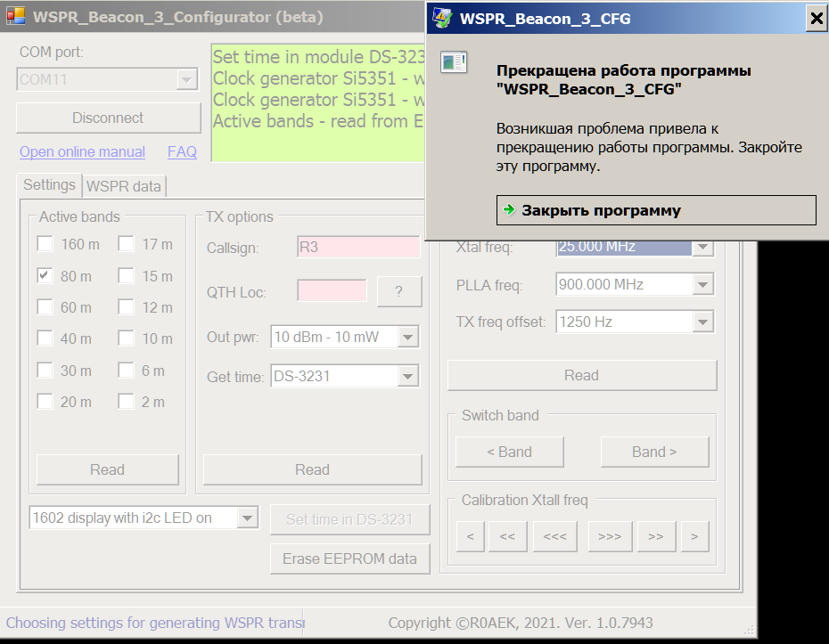829x644 pixels.
Task: Enable the 15 m band checkbox
Action: [126, 276]
